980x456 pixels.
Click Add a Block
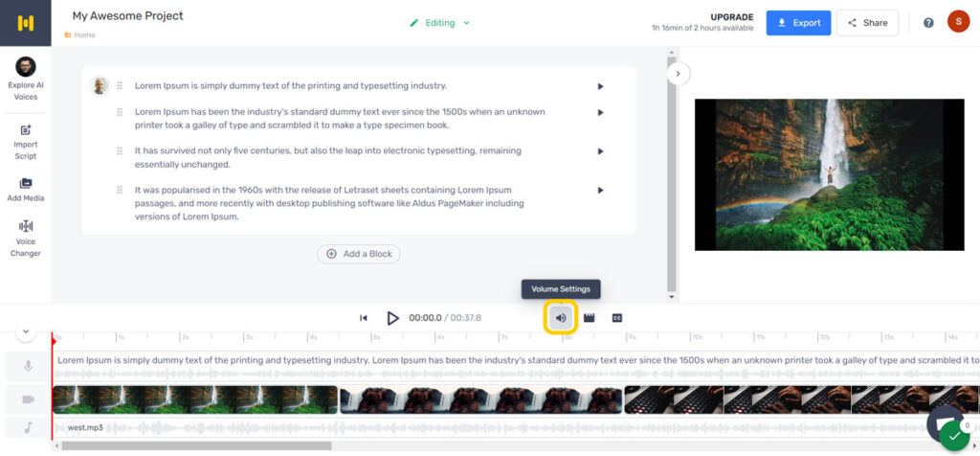[359, 254]
